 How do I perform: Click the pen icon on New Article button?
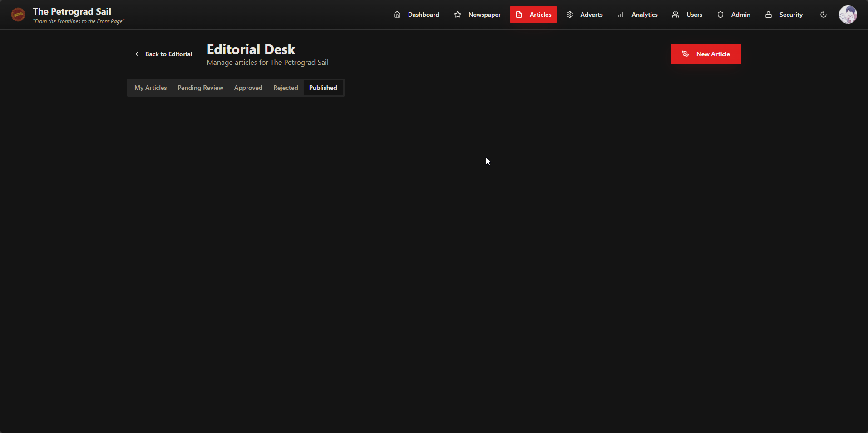pos(686,54)
